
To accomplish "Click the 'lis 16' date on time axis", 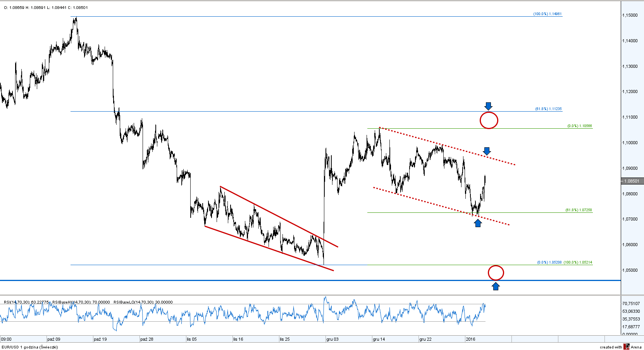I will pos(238,339).
